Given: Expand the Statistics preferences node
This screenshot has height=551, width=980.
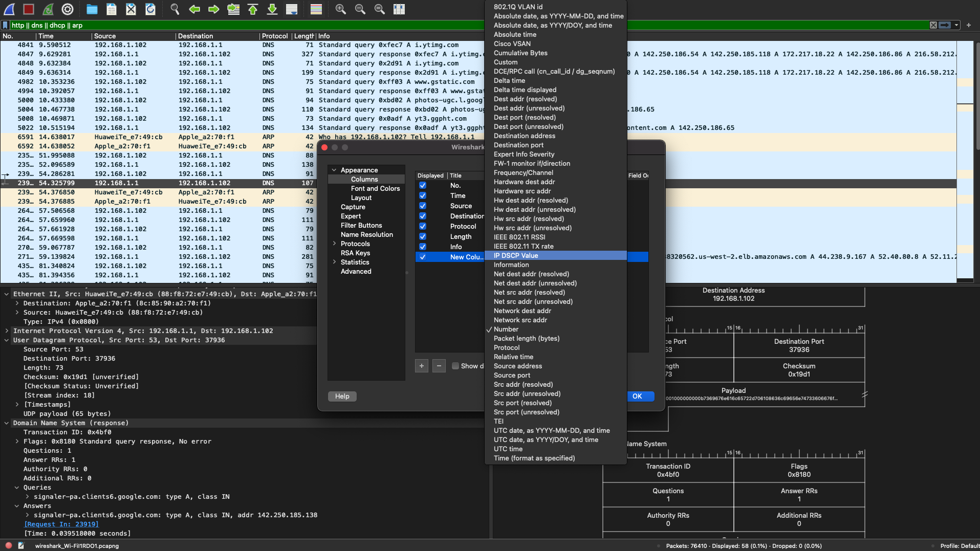Looking at the screenshot, I should (x=334, y=262).
